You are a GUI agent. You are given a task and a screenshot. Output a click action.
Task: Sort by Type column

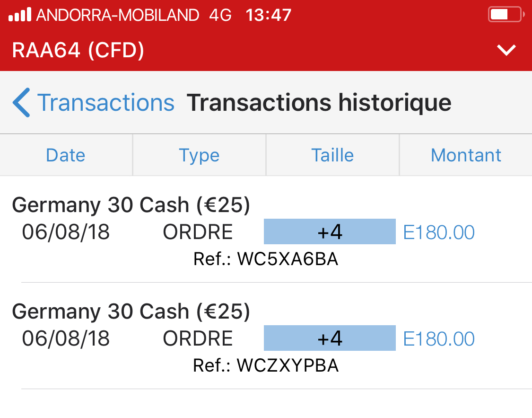pyautogui.click(x=199, y=155)
